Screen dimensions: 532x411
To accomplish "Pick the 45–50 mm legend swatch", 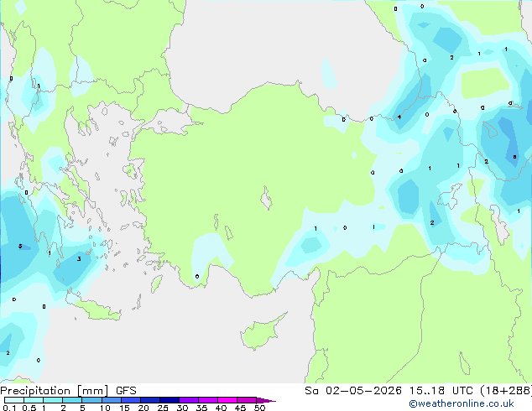I will coord(247,400).
